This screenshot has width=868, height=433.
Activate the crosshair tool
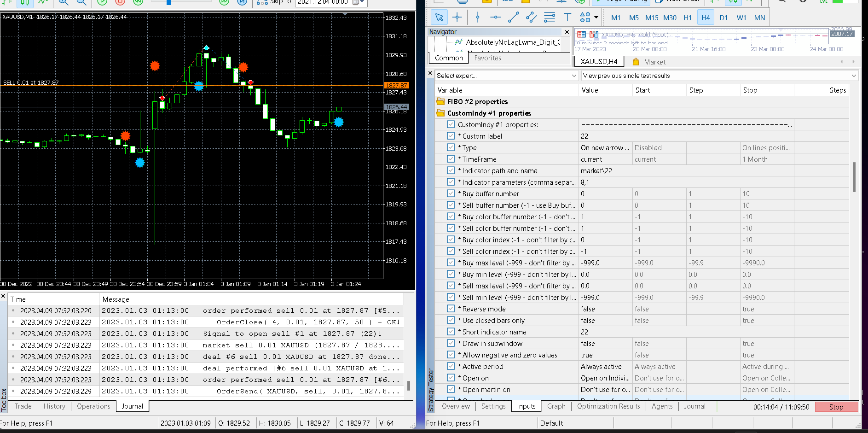click(457, 18)
